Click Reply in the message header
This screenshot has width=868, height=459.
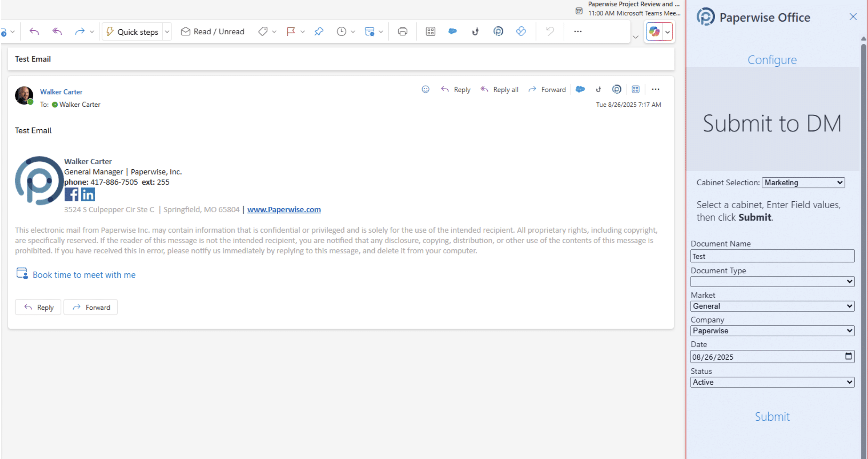click(456, 90)
